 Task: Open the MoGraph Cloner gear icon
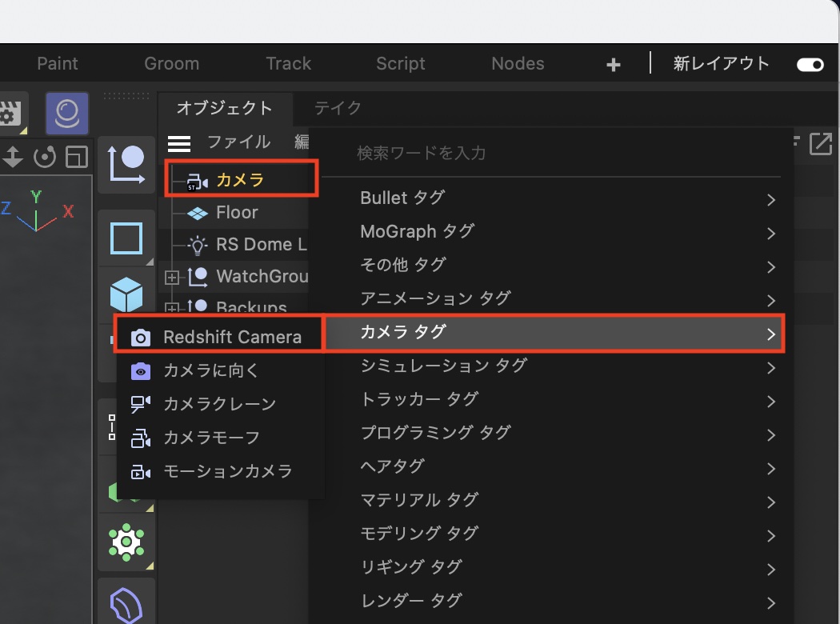tap(126, 542)
